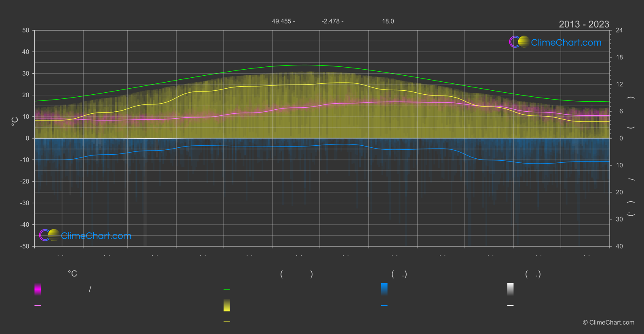
Task: Click the °C left axis label
Action: click(x=15, y=121)
